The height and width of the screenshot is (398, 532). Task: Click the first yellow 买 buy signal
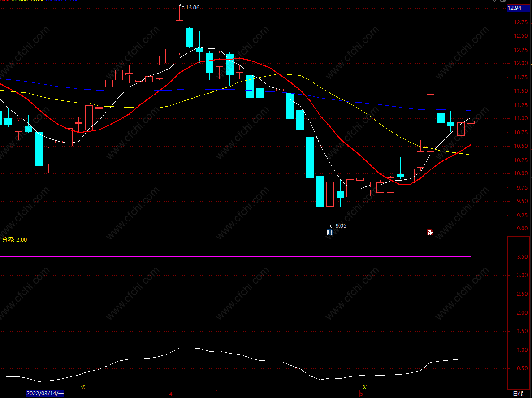83,387
